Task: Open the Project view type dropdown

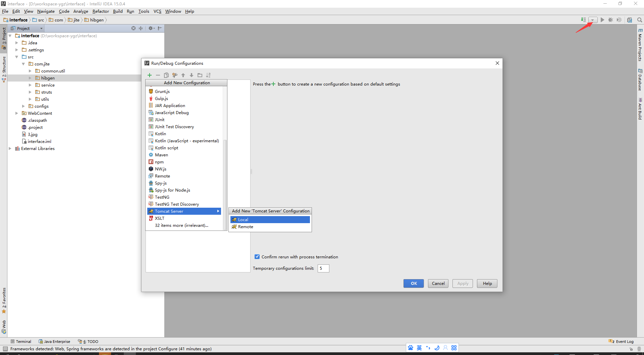Action: point(27,28)
